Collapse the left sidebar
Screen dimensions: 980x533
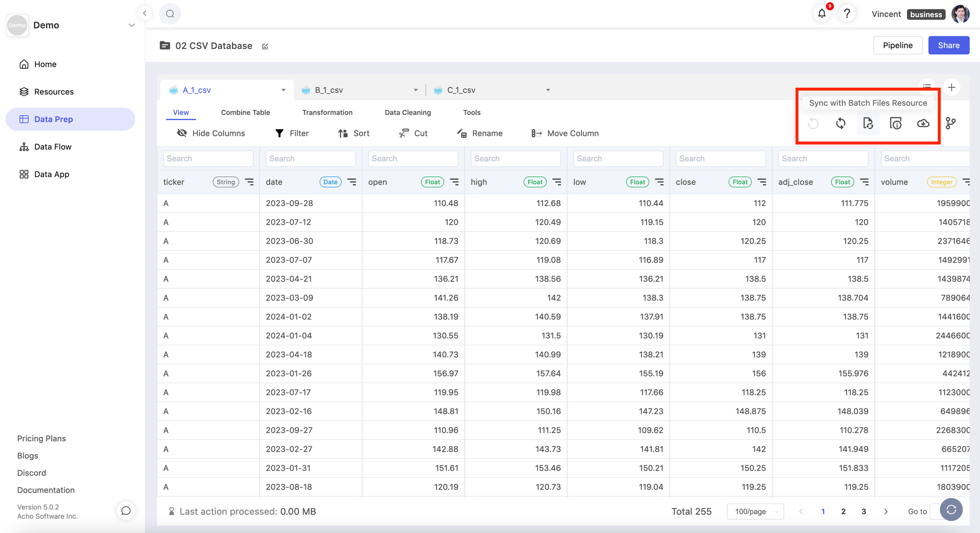point(145,13)
